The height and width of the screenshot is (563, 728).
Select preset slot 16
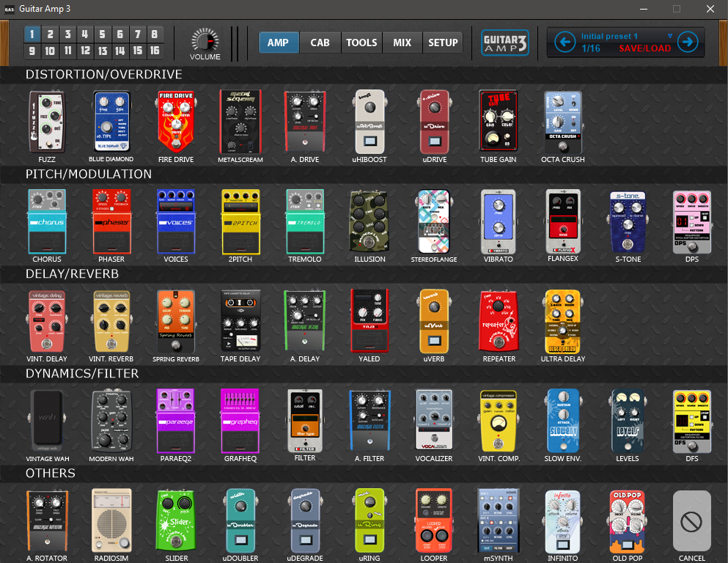click(155, 51)
